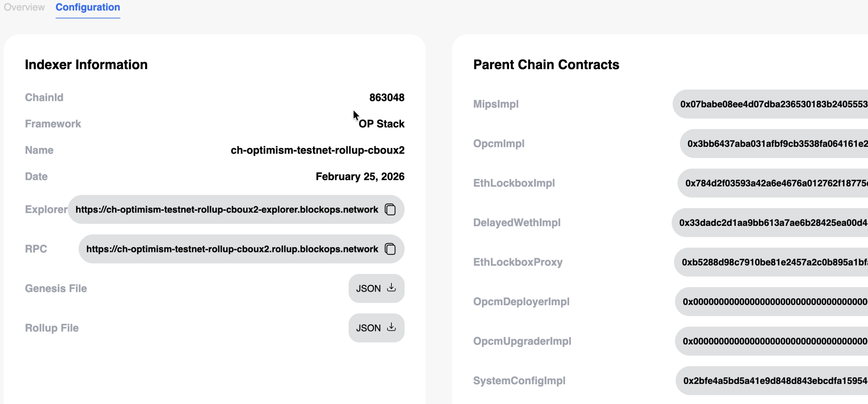Click the Genesis File download arrow icon

[x=391, y=288]
